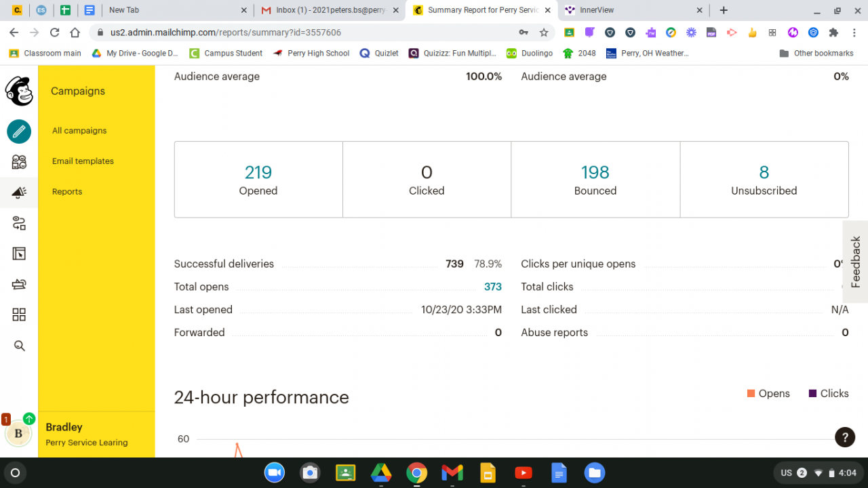Open a new tab with plus button
This screenshot has width=868, height=488.
[724, 10]
